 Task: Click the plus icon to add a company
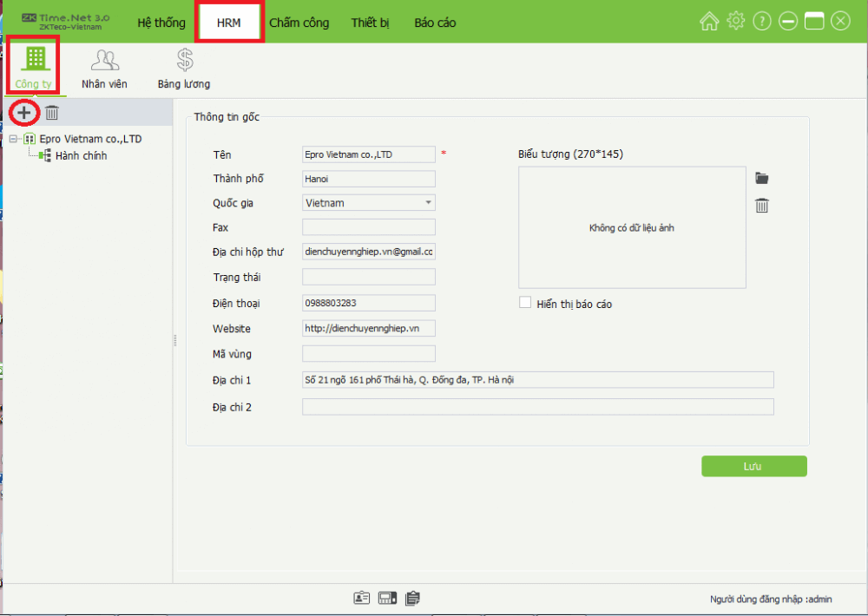click(23, 113)
